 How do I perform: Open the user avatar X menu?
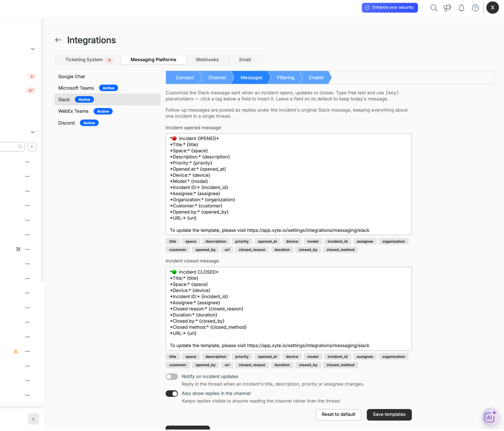492,8
